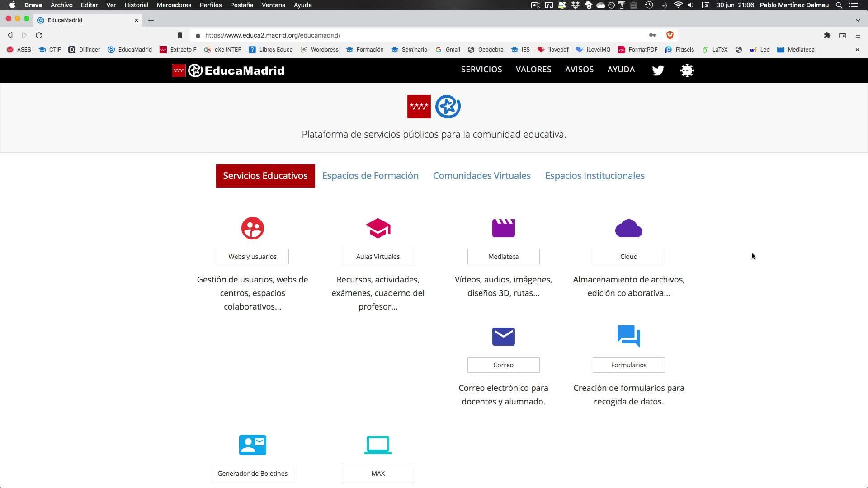Click the Correo envelope icon
Viewport: 868px width, 488px height.
coord(503,337)
